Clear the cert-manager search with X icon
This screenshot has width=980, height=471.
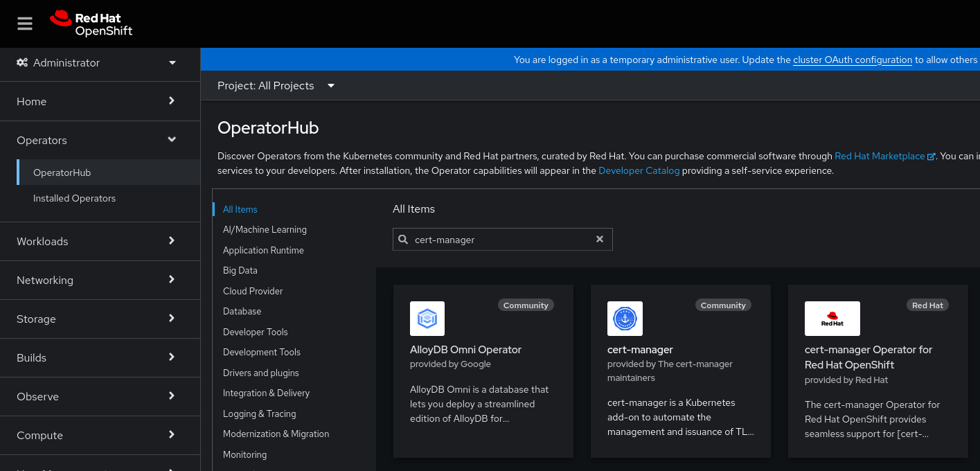(x=600, y=239)
